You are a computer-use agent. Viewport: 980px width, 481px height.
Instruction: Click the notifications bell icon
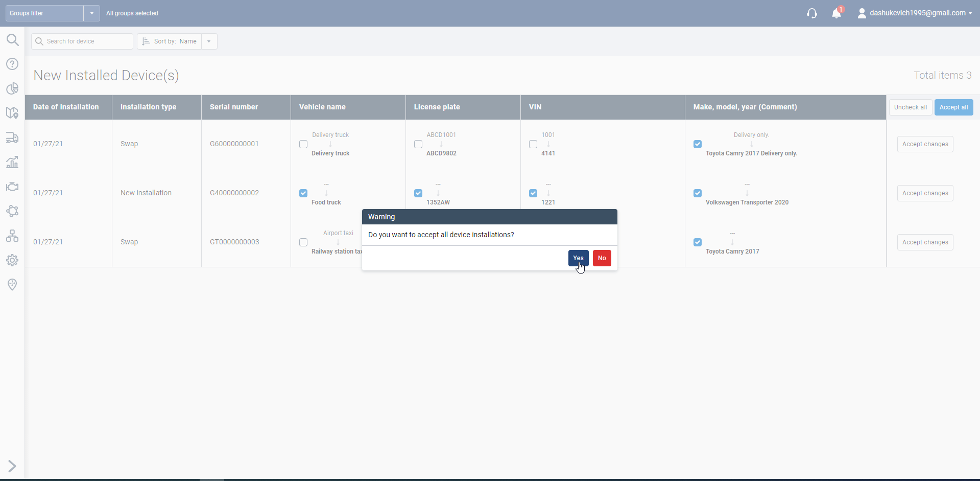coord(836,13)
